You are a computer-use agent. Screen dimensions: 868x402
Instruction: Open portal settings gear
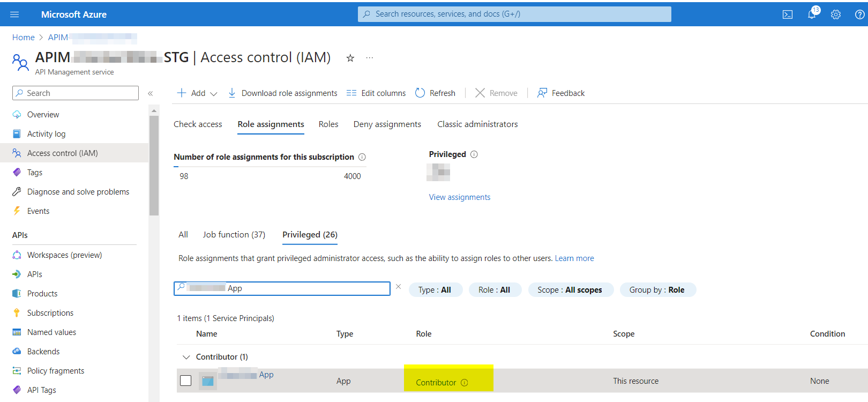tap(836, 14)
